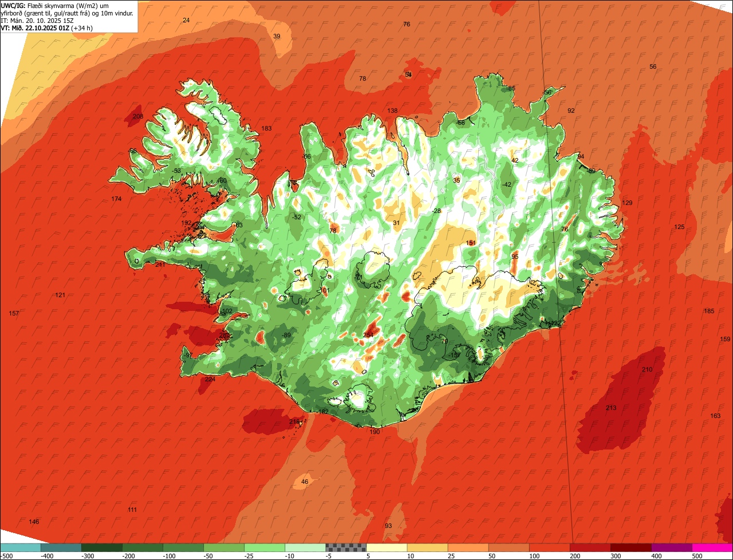Click the dark teal -400 to -300 legend swatch
Image resolution: width=733 pixels, height=560 pixels.
coord(61,548)
